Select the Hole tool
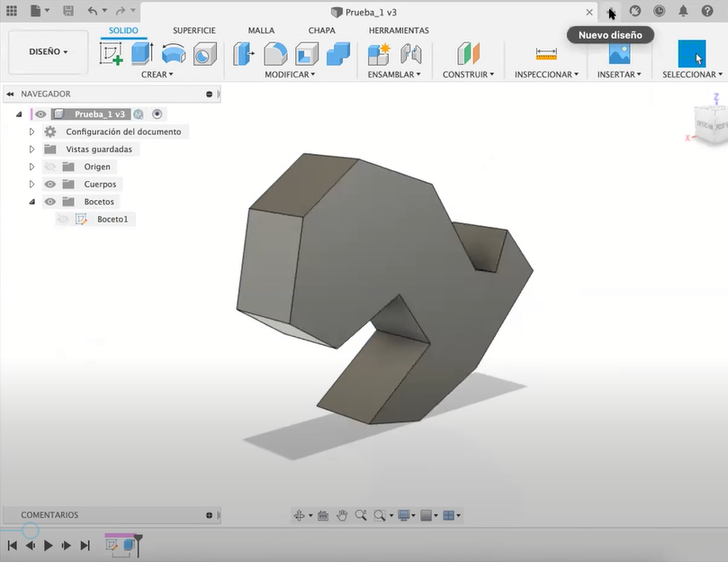728x562 pixels. pyautogui.click(x=205, y=53)
